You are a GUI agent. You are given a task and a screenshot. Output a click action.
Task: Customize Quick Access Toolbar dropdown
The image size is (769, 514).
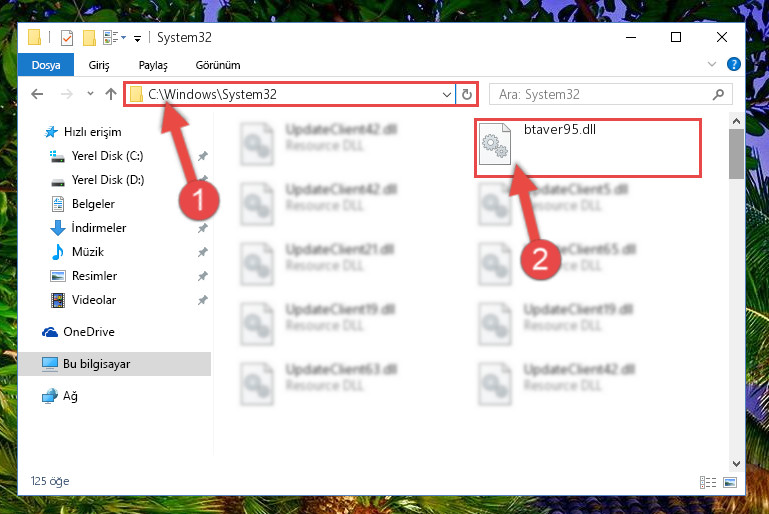click(x=138, y=38)
